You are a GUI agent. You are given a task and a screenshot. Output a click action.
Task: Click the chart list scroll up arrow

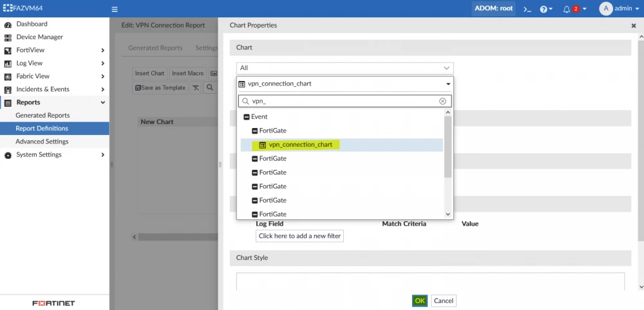(x=448, y=113)
